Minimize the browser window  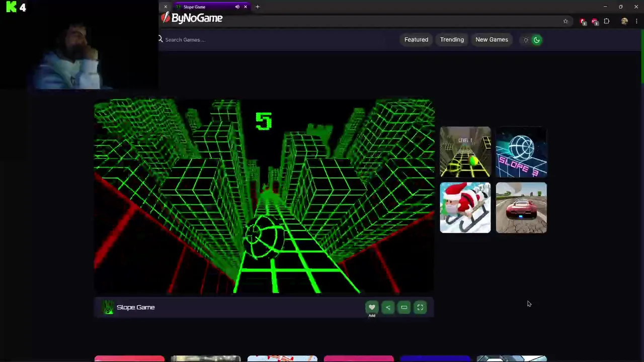[x=605, y=7]
